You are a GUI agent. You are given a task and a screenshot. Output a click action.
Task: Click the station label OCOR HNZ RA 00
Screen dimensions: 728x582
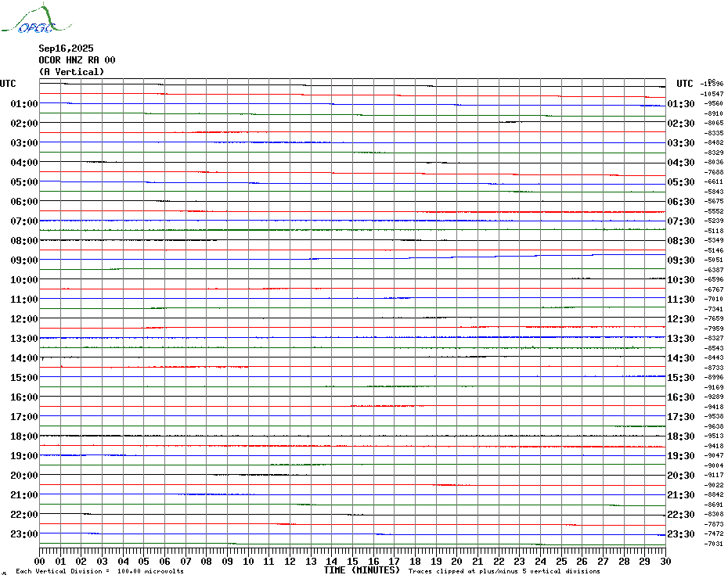[77, 60]
